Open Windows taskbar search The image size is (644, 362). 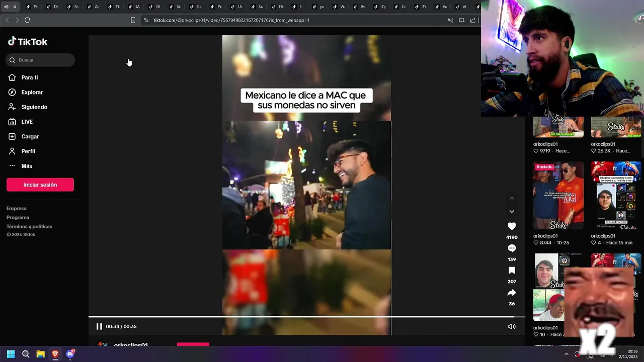[x=26, y=354]
